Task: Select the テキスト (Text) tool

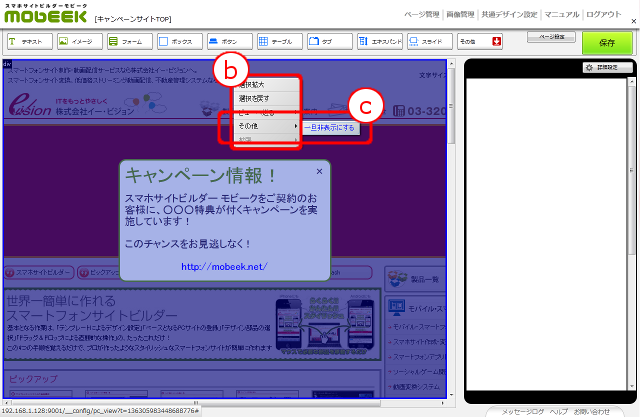Action: [x=28, y=42]
